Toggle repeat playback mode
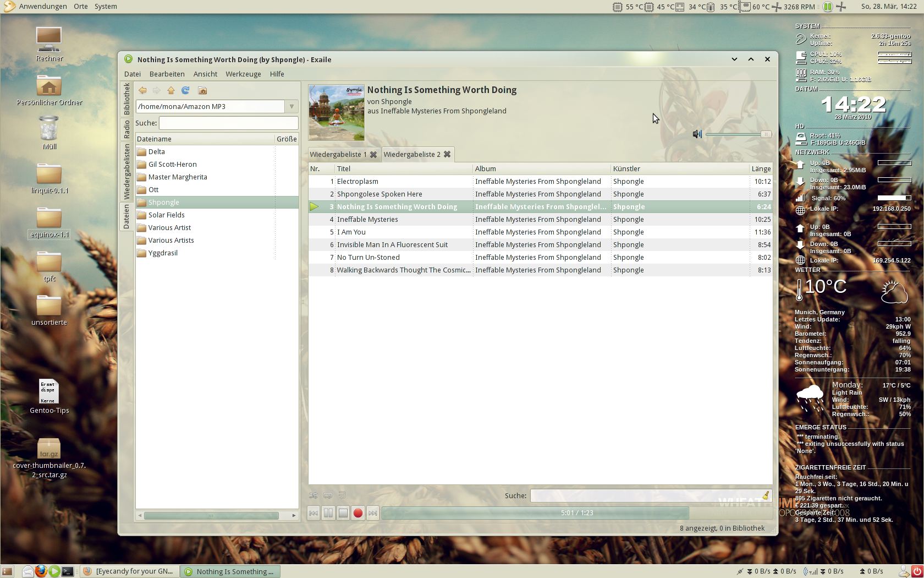Screen dimensions: 924x578 click(x=328, y=495)
